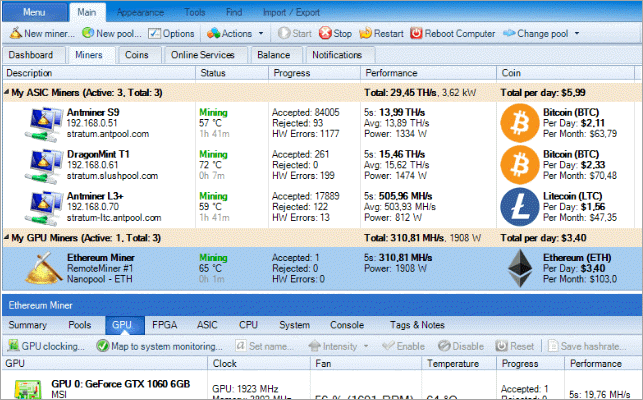Open the FPGA detail tab
The width and height of the screenshot is (643, 400).
click(x=164, y=325)
